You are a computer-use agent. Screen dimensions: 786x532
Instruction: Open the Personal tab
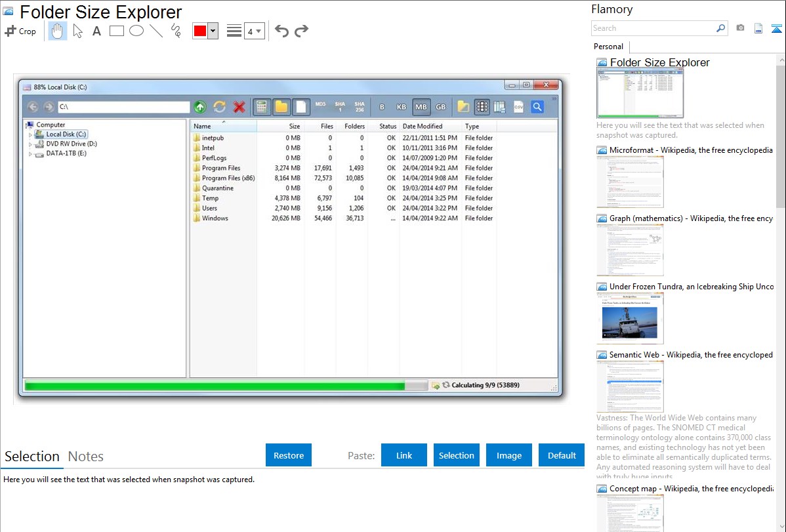[x=608, y=47]
